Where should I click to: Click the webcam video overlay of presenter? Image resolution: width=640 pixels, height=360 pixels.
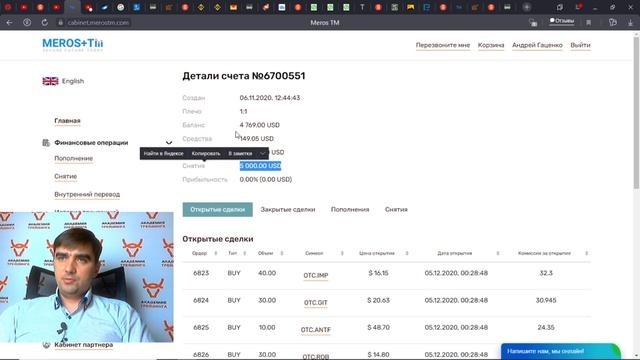coord(87,277)
